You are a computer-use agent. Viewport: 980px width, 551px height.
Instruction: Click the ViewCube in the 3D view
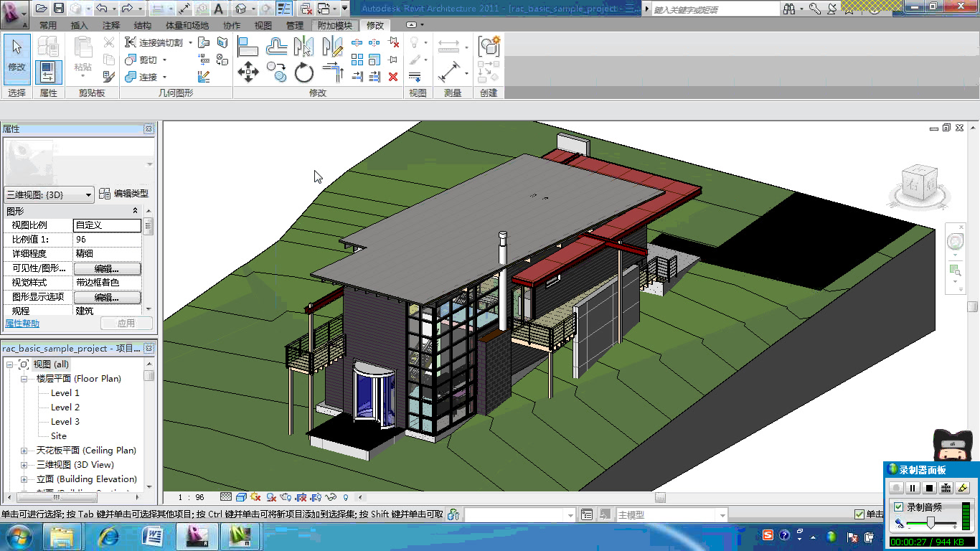[918, 182]
